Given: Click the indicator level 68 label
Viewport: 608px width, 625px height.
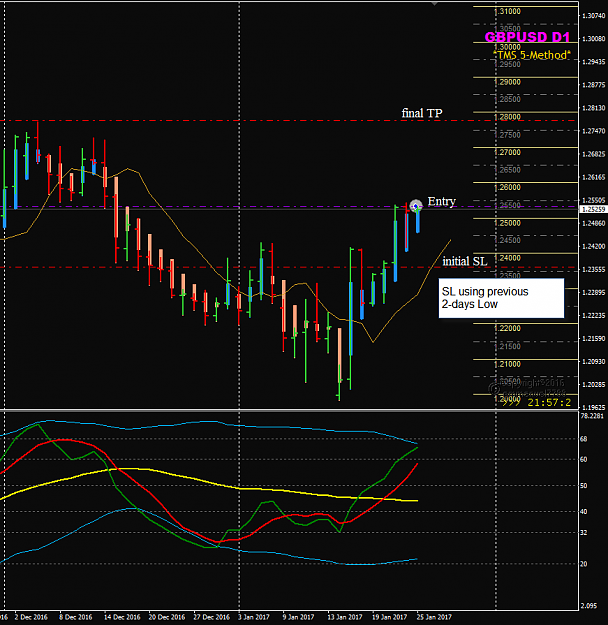Looking at the screenshot, I should click(584, 439).
